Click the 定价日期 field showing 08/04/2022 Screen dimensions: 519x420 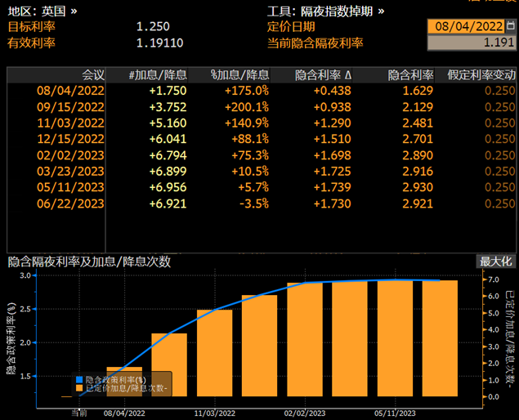pos(468,26)
